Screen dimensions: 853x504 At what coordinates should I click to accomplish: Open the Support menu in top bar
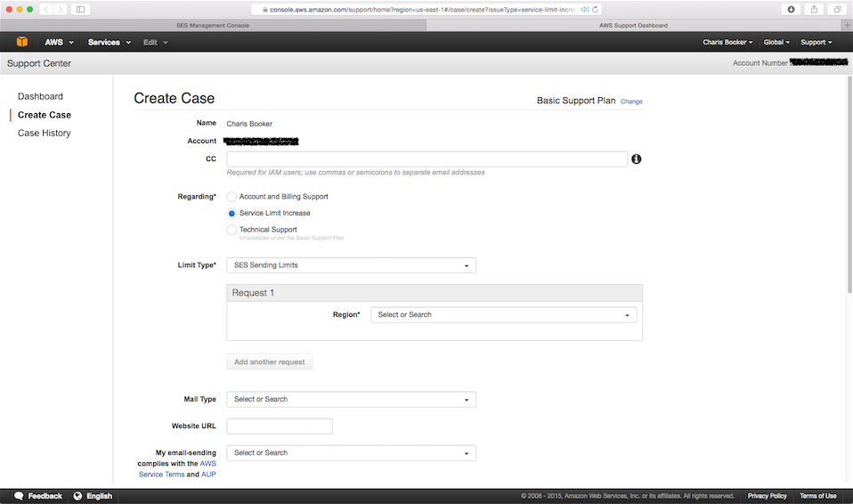(x=816, y=42)
